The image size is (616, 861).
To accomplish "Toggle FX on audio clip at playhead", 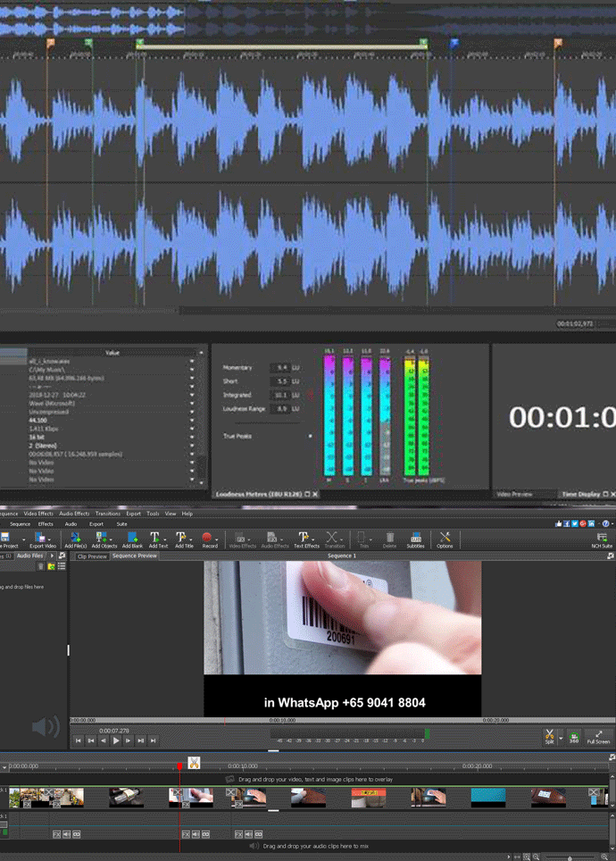I will click(x=186, y=834).
